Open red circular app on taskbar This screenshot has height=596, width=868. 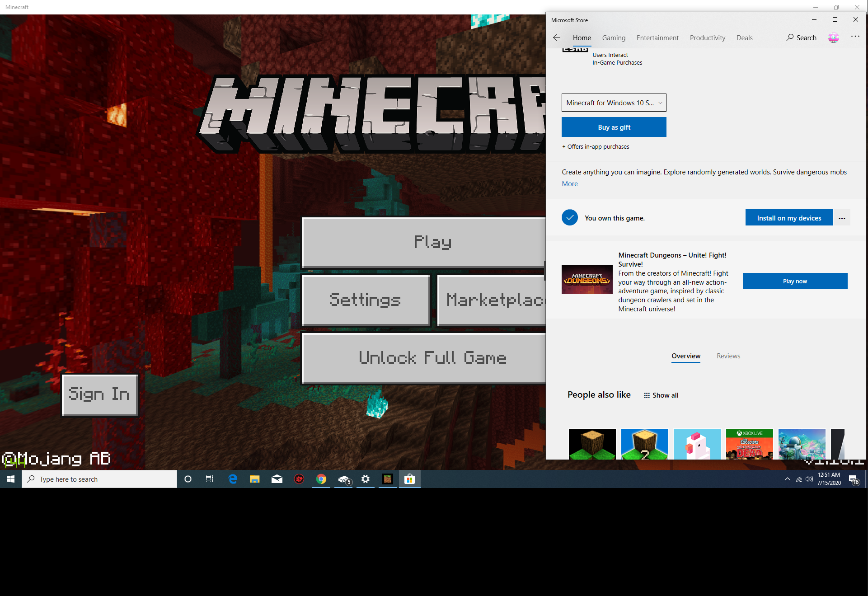point(299,479)
